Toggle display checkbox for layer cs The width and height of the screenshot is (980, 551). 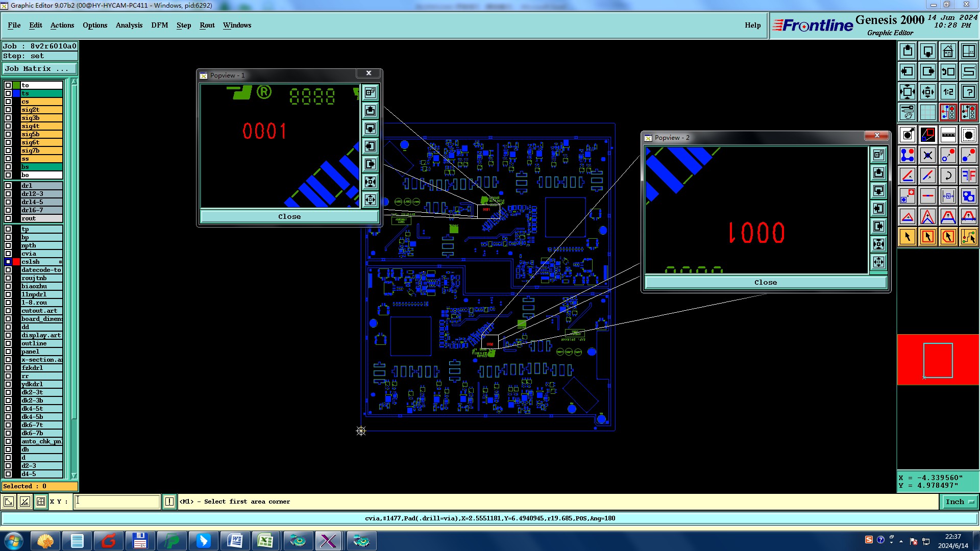8,102
